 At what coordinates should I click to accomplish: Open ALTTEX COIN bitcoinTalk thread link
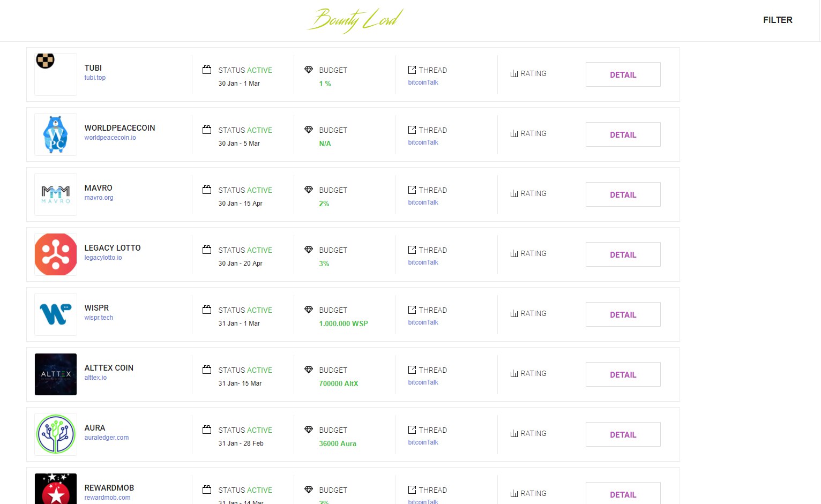click(423, 382)
